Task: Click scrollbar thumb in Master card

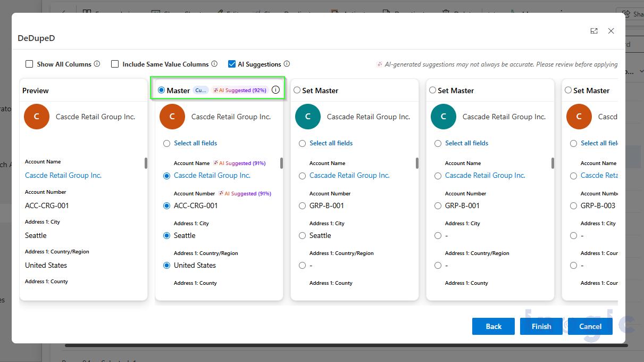Action: point(281,163)
